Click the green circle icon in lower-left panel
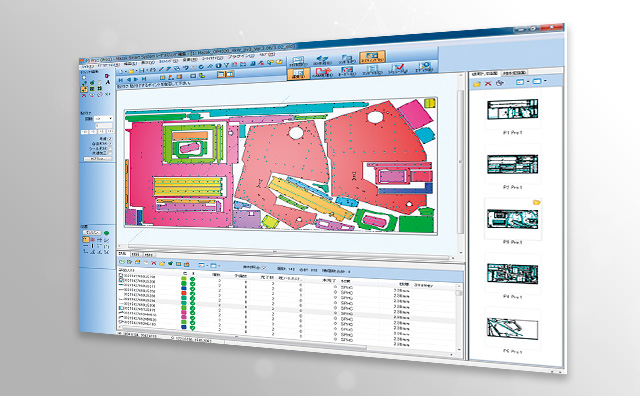 point(107,233)
